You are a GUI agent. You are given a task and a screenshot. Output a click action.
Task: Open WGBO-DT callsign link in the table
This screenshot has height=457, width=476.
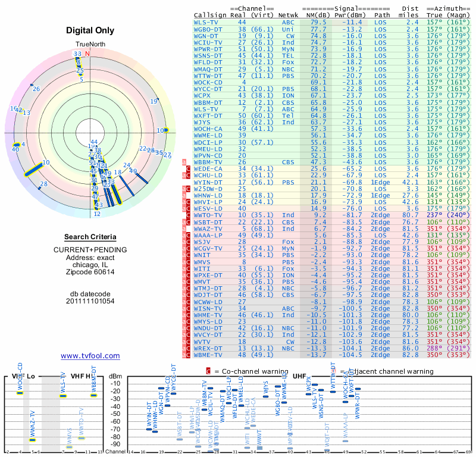(x=208, y=29)
